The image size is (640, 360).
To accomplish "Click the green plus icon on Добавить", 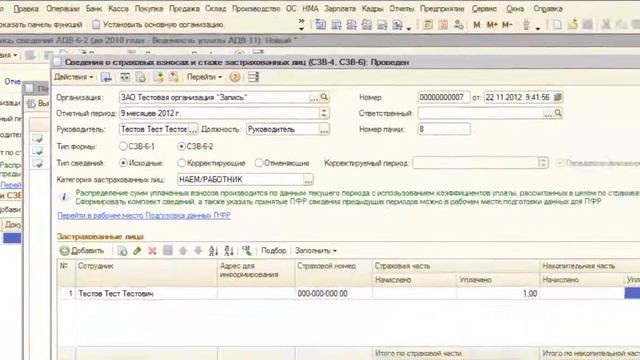I will point(64,251).
